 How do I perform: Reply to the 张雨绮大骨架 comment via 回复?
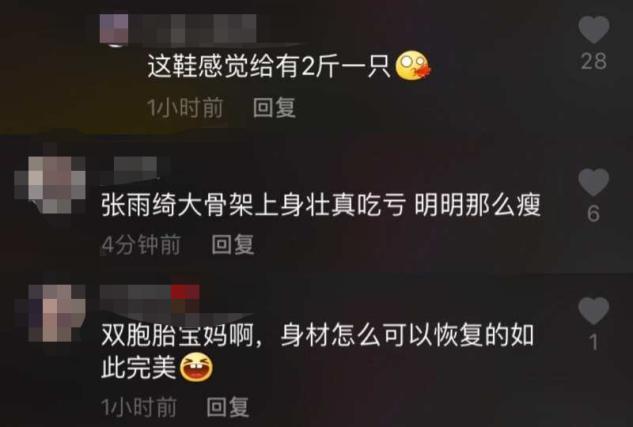(x=233, y=245)
